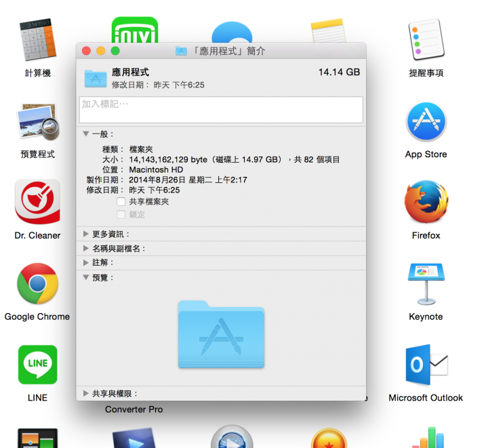Open the Keynote app icon
The height and width of the screenshot is (448, 488).
pos(426,284)
